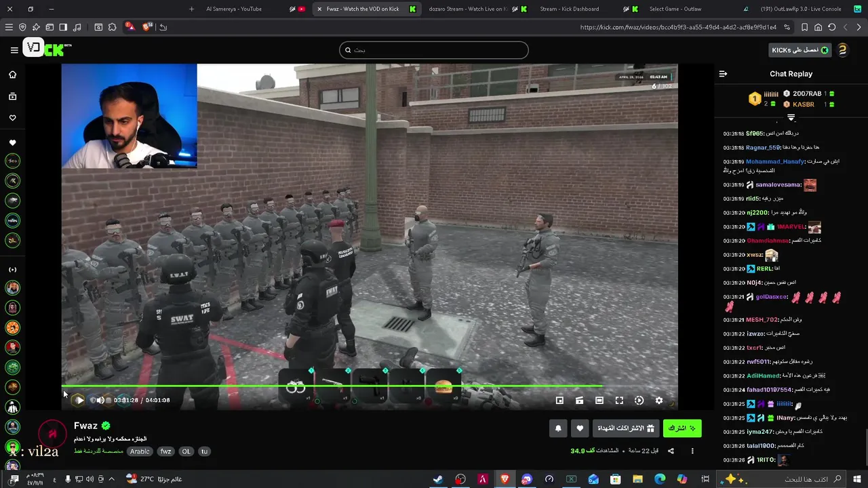Seek on the green video progress bar

pos(332,386)
